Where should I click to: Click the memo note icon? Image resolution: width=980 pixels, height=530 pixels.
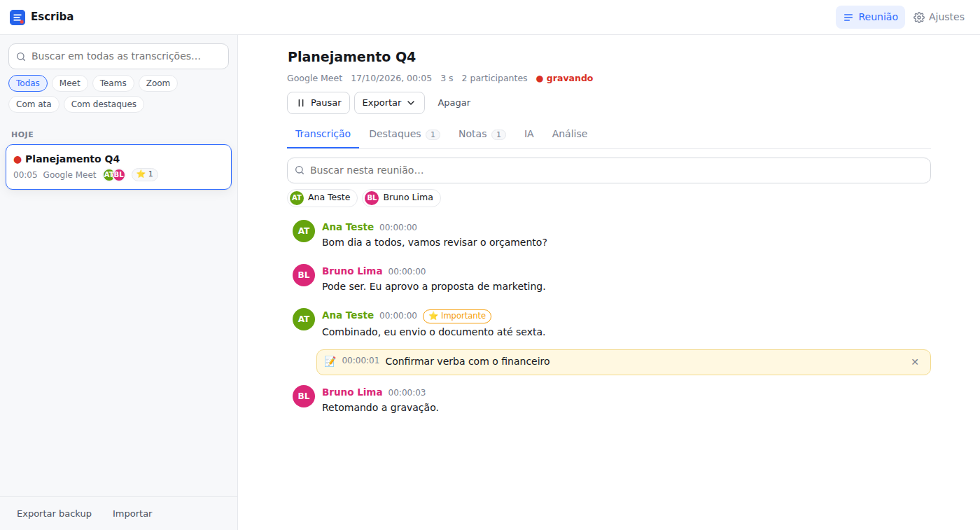pyautogui.click(x=330, y=361)
